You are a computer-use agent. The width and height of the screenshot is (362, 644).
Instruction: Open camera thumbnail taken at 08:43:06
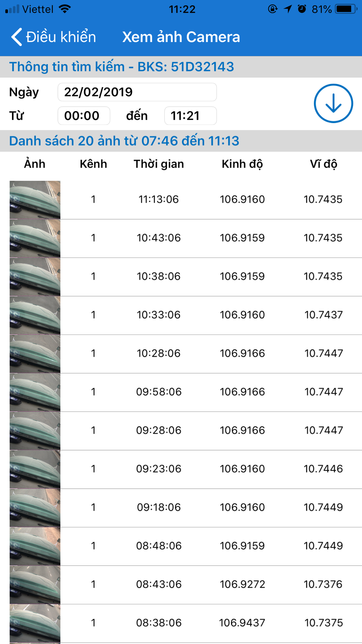[35, 585]
